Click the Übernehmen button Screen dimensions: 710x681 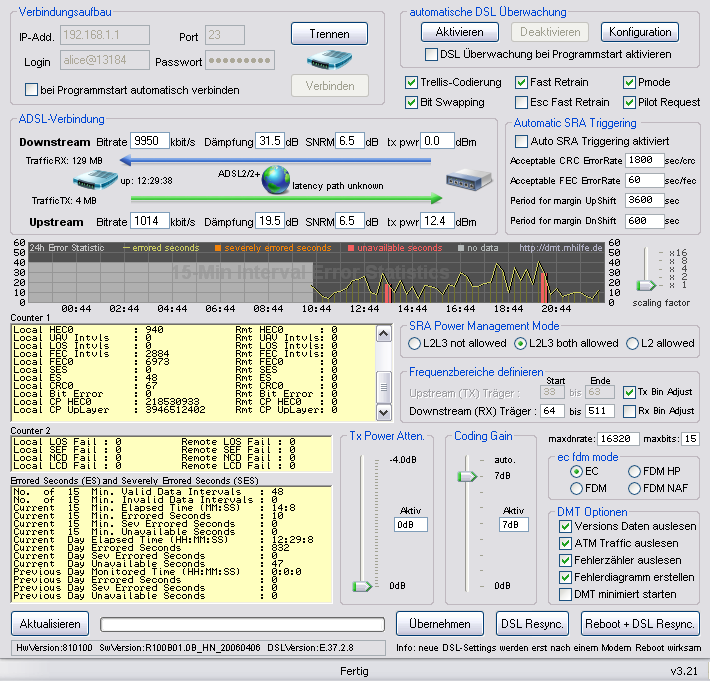439,623
